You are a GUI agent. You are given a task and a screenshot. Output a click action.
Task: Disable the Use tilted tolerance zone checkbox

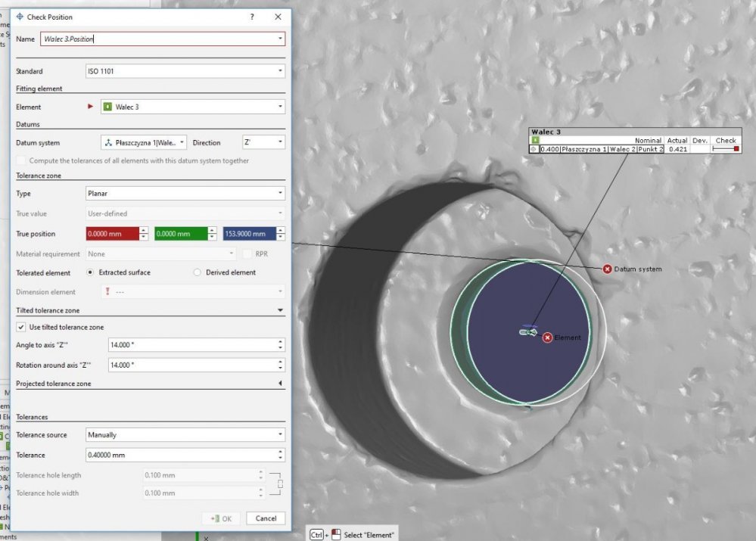tap(21, 327)
